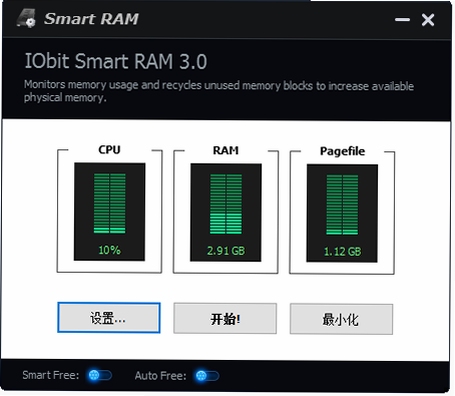
Task: Click the 10% CPU value
Action: point(109,250)
